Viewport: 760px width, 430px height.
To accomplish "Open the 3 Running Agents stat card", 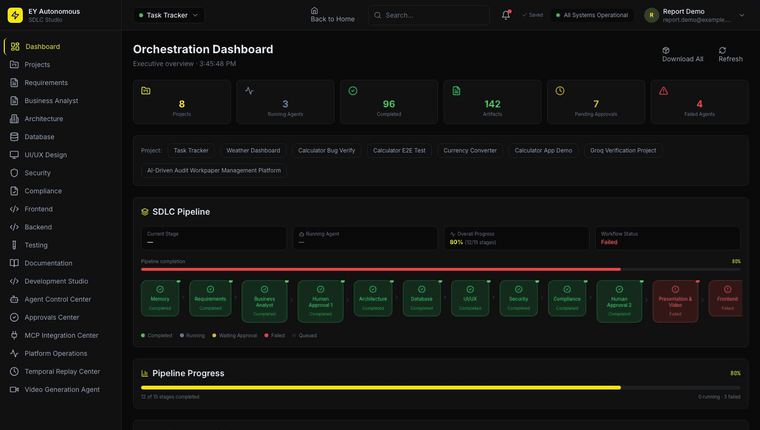I will click(285, 102).
